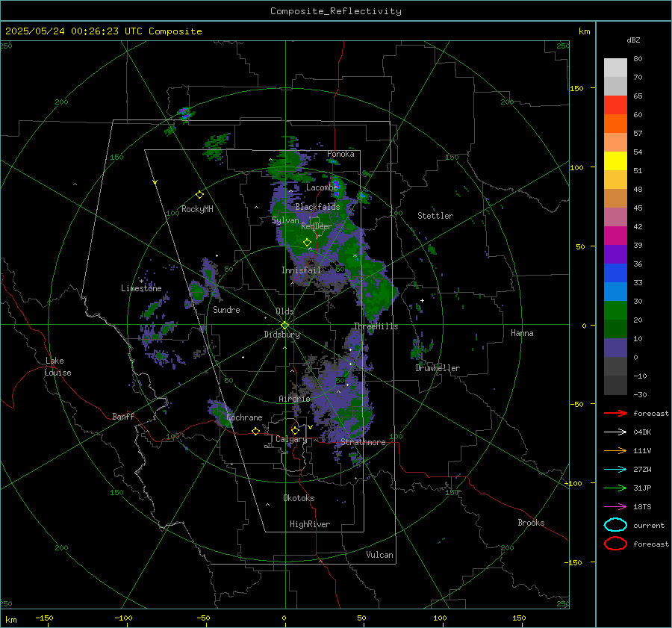Click the yellow diamond marker near RedDeer
Image resolution: width=672 pixels, height=628 pixels.
[307, 243]
